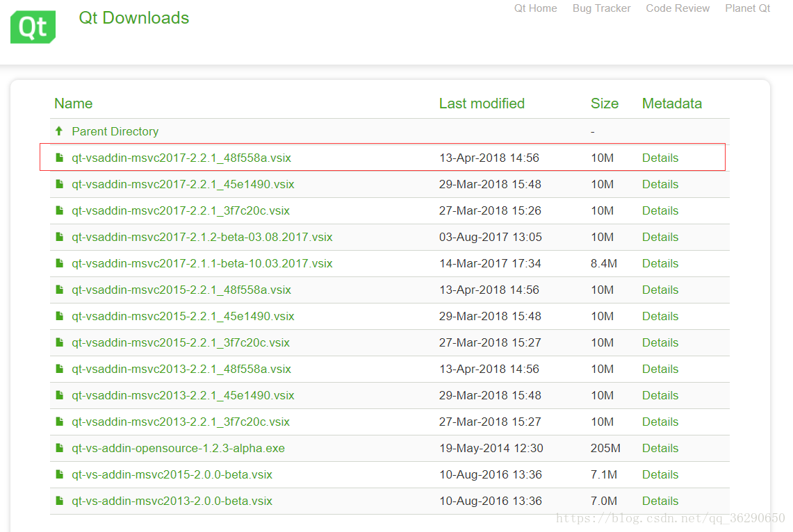Image resolution: width=793 pixels, height=532 pixels.
Task: Sort listing by Size column header
Action: click(x=605, y=103)
